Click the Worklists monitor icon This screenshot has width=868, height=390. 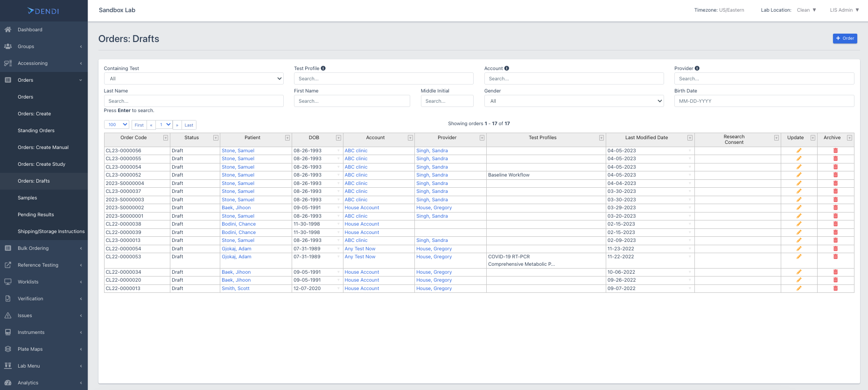[8, 282]
